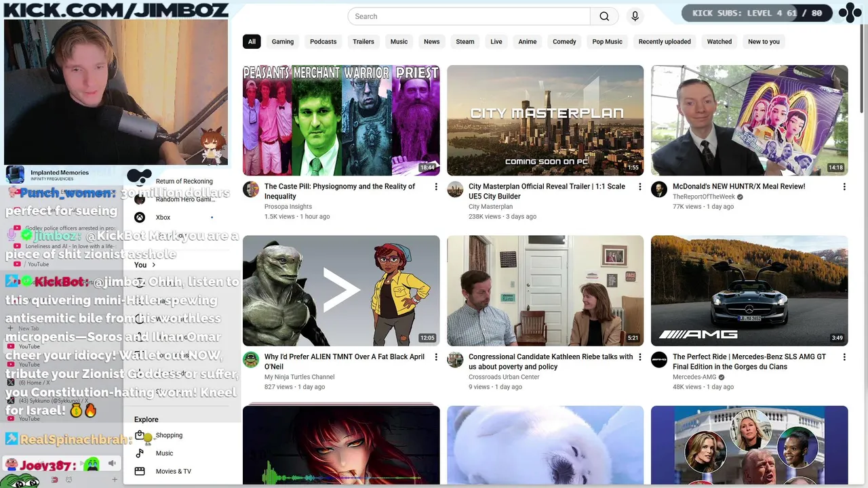Show Live videos chip
This screenshot has height=488, width=868.
click(496, 41)
